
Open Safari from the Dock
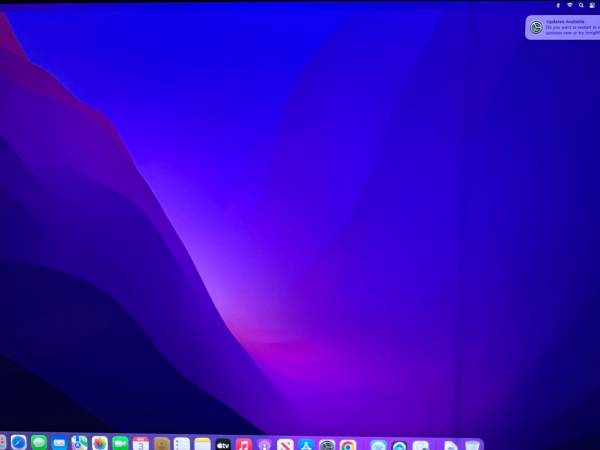click(18, 443)
